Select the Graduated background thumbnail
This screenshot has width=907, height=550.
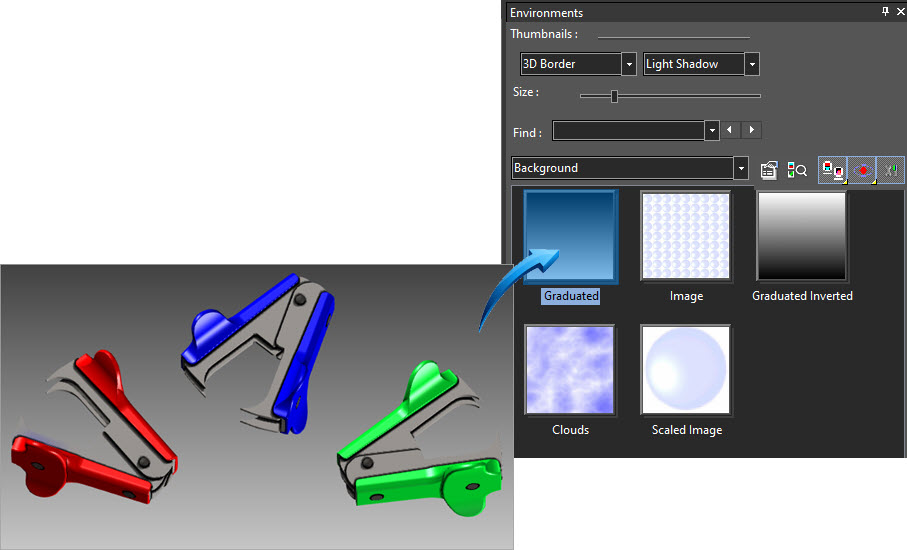571,237
